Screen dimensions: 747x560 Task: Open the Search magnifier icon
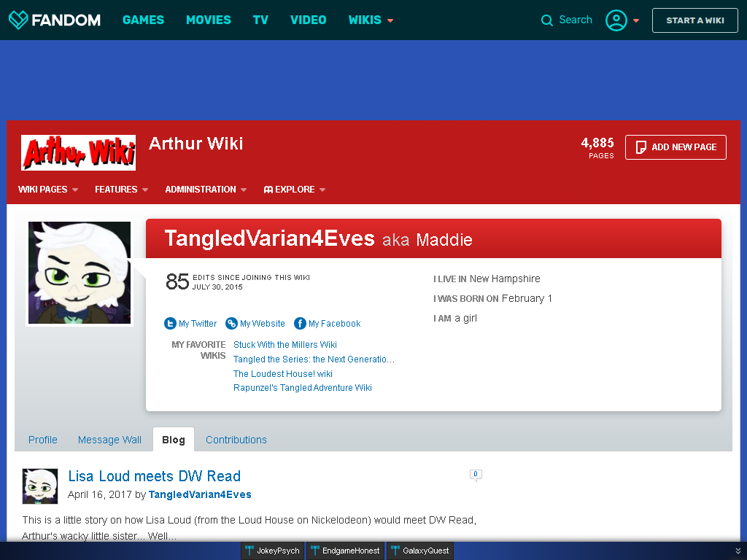pos(547,20)
